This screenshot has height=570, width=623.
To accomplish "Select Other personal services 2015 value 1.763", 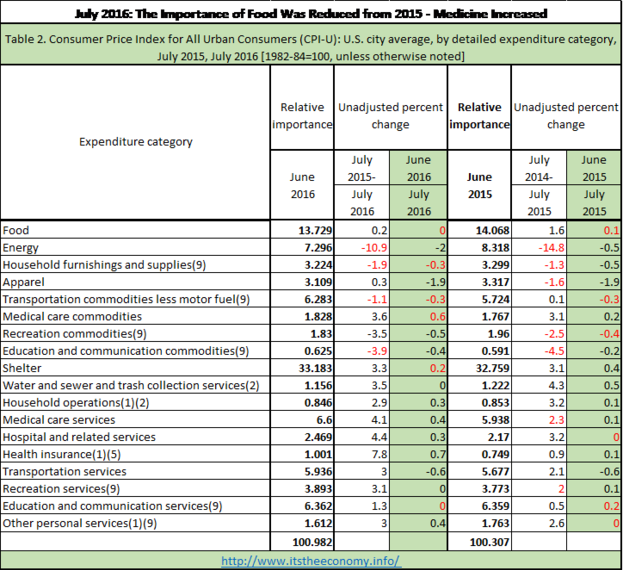I will tap(495, 523).
